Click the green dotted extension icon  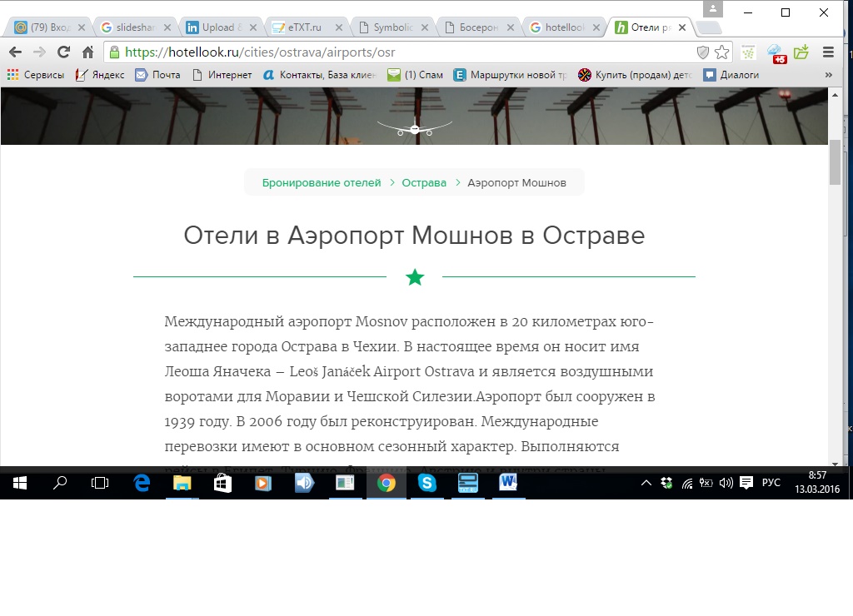(x=749, y=52)
